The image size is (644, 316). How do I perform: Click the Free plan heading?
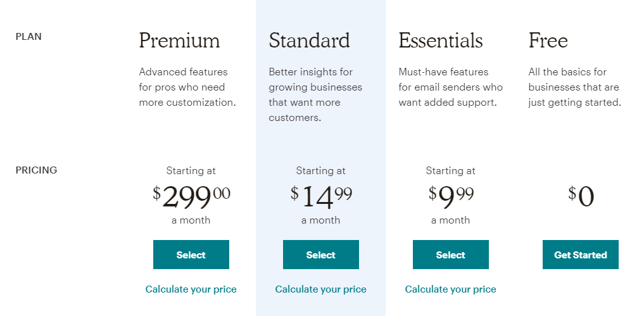pyautogui.click(x=548, y=41)
